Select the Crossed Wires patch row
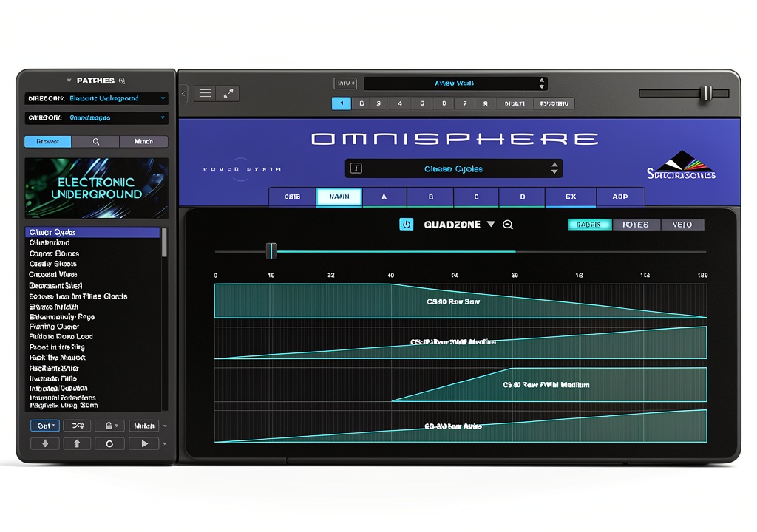 tap(92, 274)
